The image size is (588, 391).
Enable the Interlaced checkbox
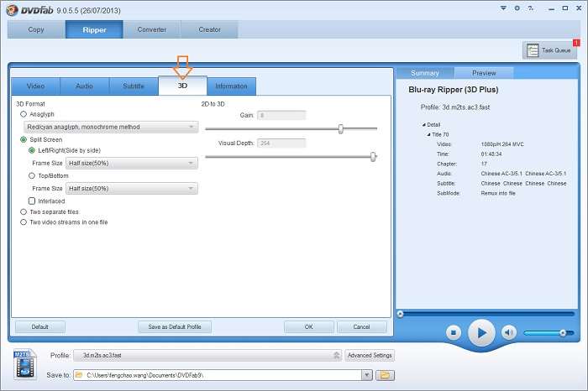pyautogui.click(x=32, y=201)
